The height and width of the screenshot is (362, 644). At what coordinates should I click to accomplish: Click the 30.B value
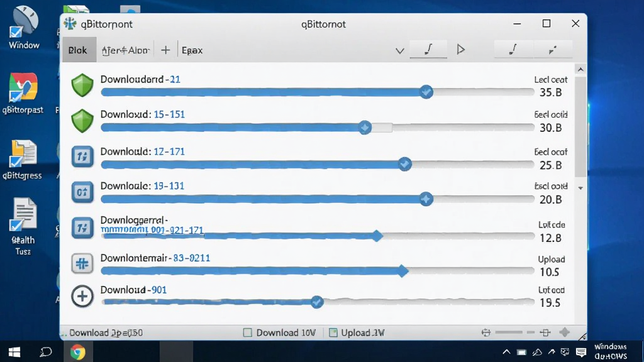coord(551,128)
